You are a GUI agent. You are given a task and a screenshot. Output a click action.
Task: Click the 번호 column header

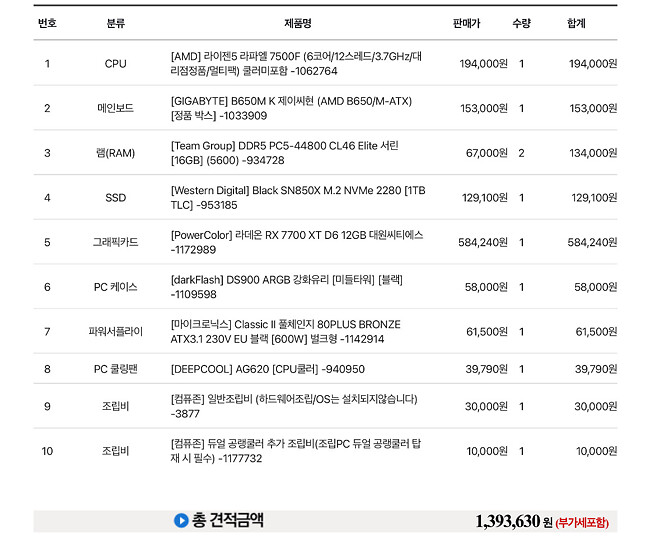(x=47, y=23)
